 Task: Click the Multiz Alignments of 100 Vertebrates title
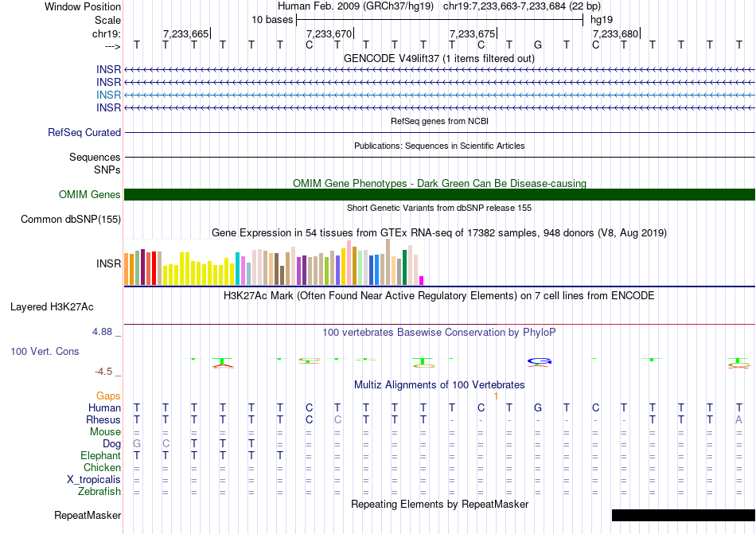coord(439,385)
